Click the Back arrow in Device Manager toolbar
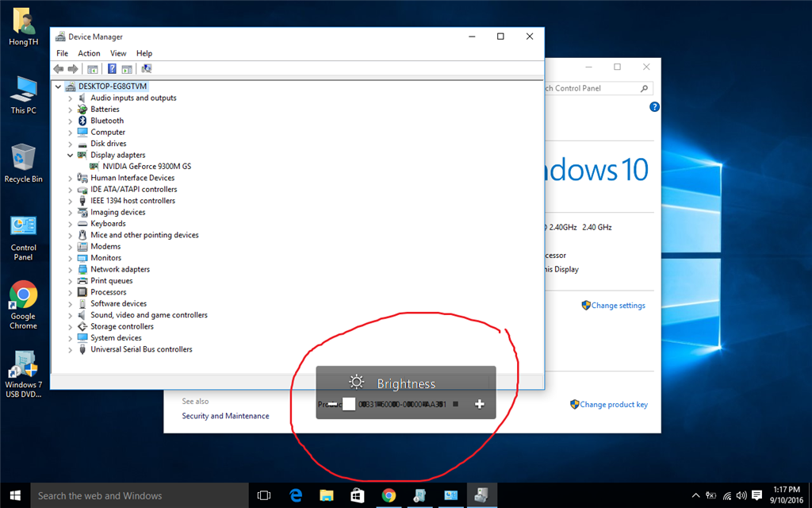812x508 pixels. pos(59,69)
